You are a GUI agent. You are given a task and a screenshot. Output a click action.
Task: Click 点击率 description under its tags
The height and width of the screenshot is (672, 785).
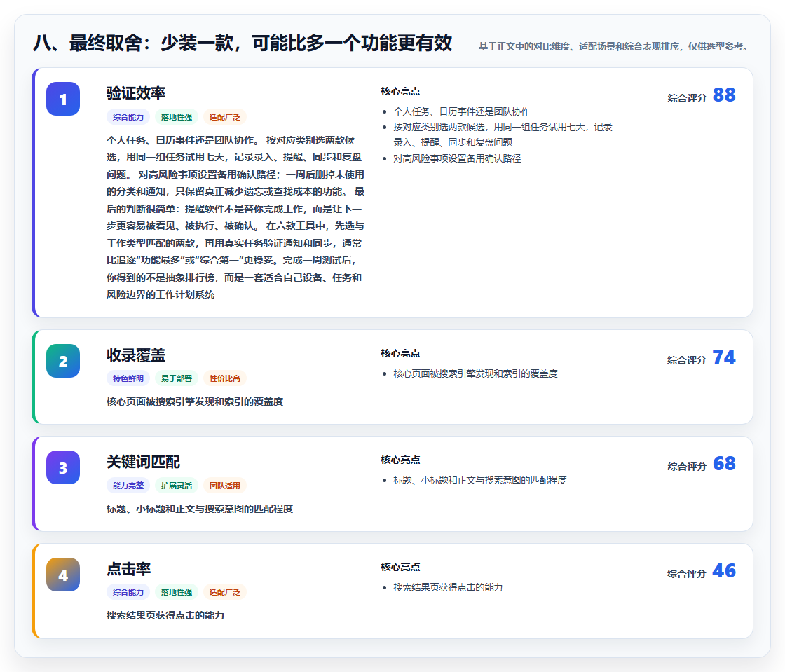click(165, 615)
